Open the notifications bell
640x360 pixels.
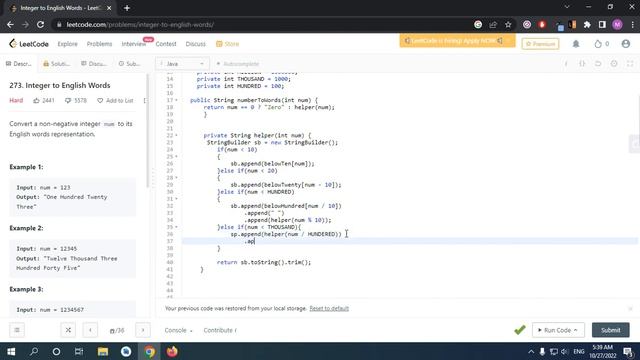576,44
